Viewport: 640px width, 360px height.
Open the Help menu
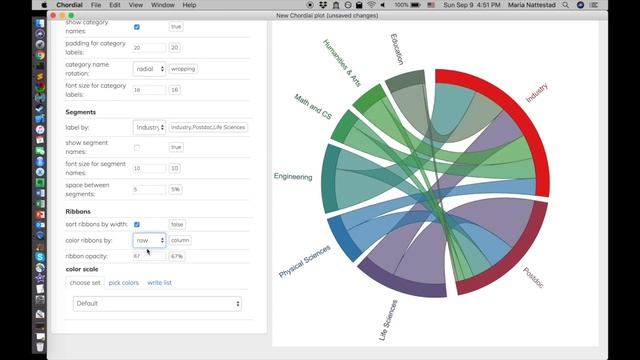click(189, 5)
